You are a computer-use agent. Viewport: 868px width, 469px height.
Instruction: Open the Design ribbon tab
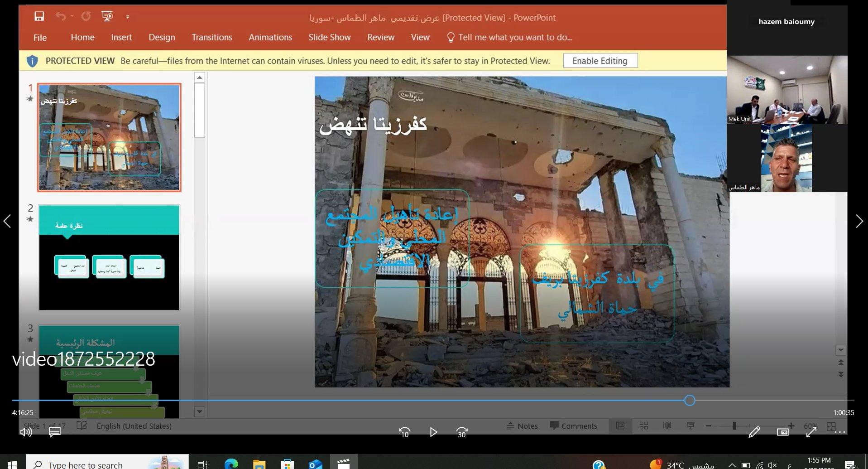pos(162,38)
